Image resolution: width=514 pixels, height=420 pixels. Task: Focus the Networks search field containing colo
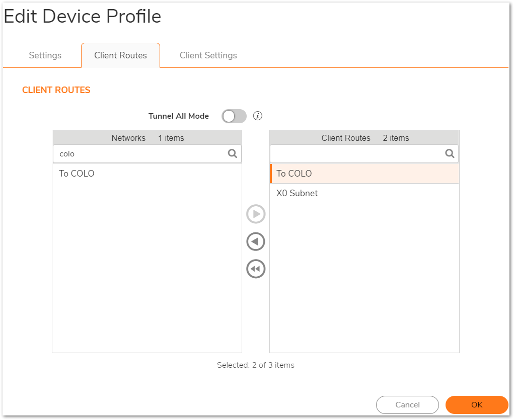pos(147,153)
